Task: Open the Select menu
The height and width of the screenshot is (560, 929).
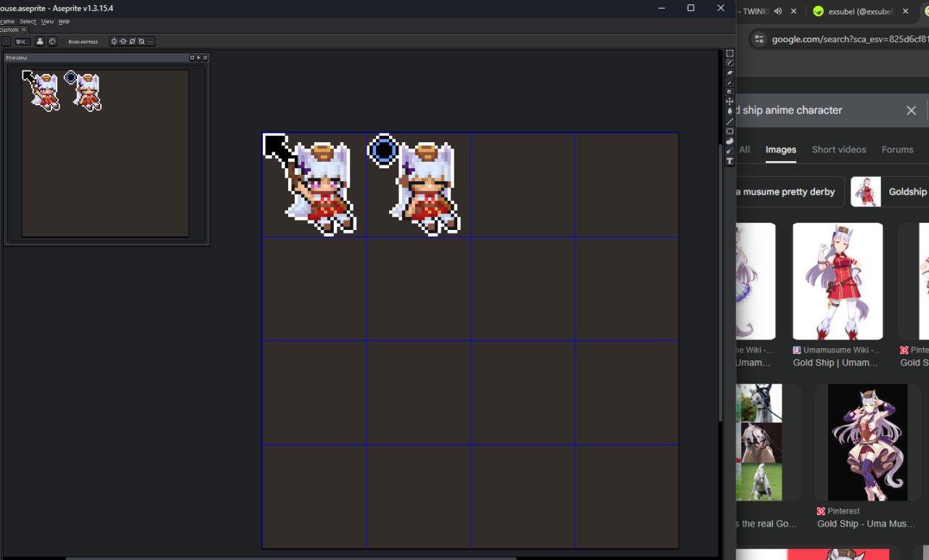Action: (28, 22)
